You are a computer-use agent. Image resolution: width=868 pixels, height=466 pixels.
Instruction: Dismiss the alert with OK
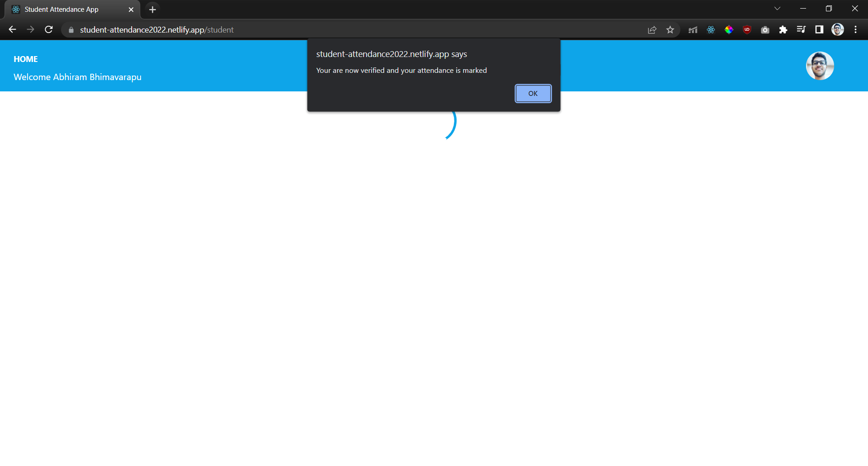(533, 93)
